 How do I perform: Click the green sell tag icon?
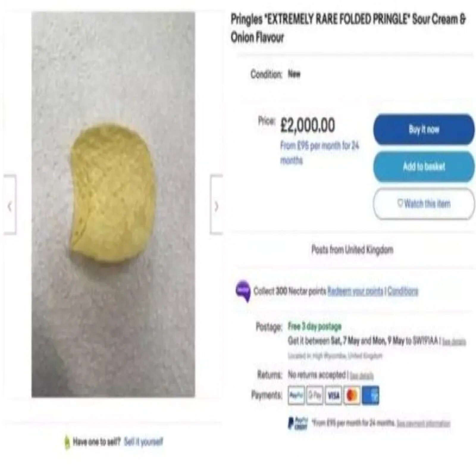pos(67,442)
